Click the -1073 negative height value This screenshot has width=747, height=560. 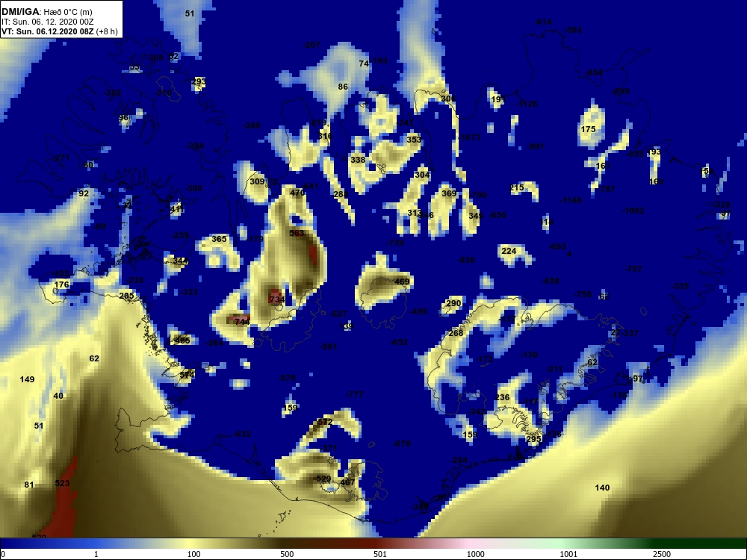[469, 137]
